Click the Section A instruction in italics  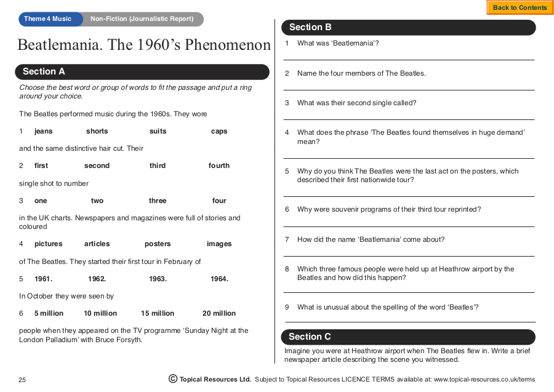[135, 92]
